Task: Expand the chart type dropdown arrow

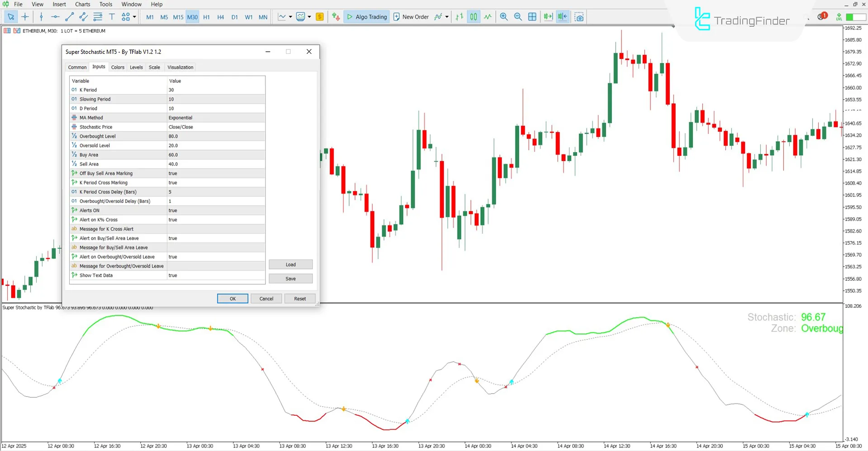Action: click(x=290, y=17)
